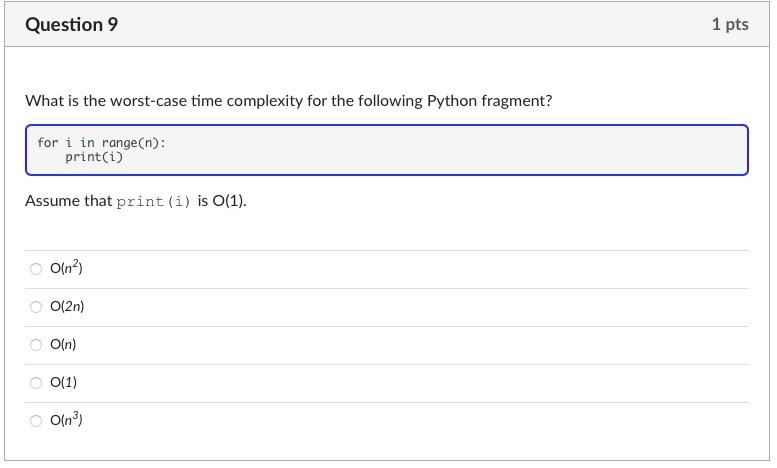
Task: Select the O(n²) radio button
Action: [x=36, y=269]
